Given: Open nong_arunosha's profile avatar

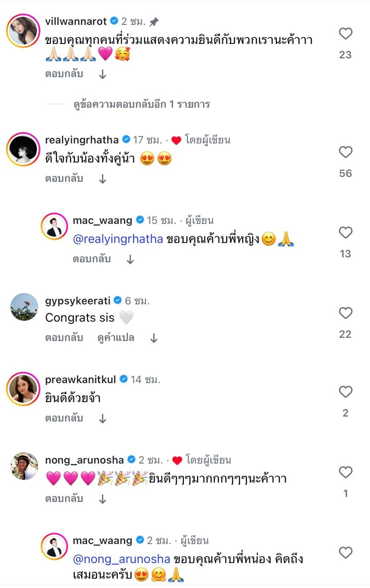Looking at the screenshot, I should (x=24, y=466).
